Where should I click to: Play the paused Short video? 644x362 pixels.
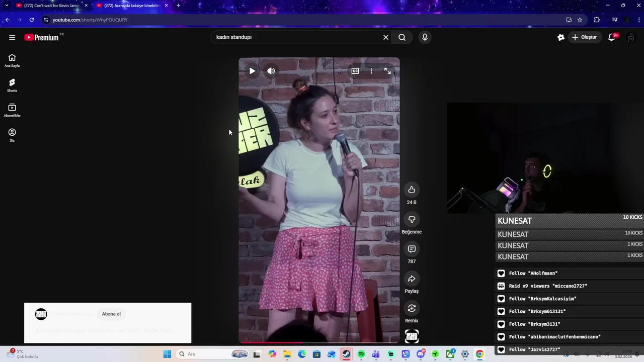[x=252, y=71]
